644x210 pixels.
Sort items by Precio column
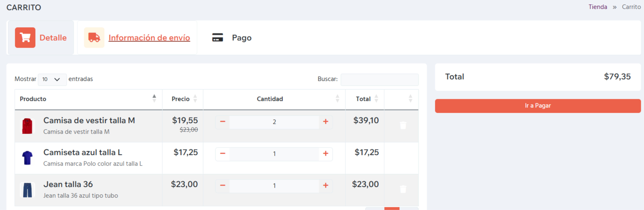point(195,99)
